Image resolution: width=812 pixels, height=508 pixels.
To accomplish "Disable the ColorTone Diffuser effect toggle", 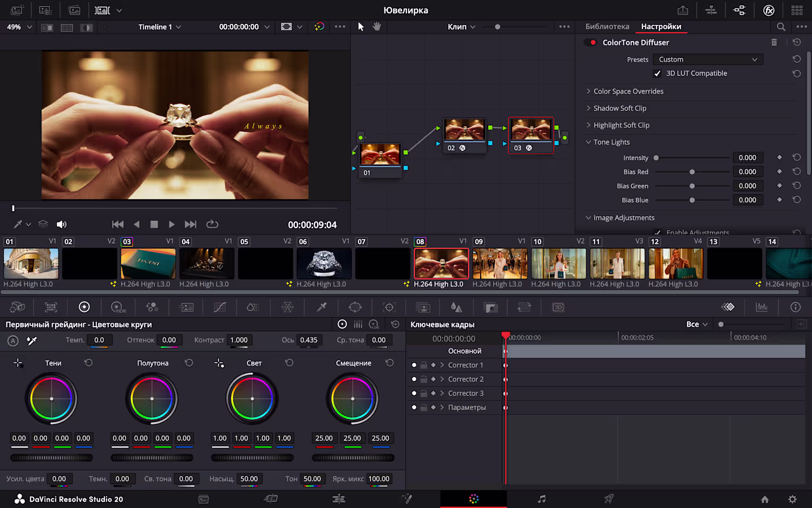I will (591, 42).
